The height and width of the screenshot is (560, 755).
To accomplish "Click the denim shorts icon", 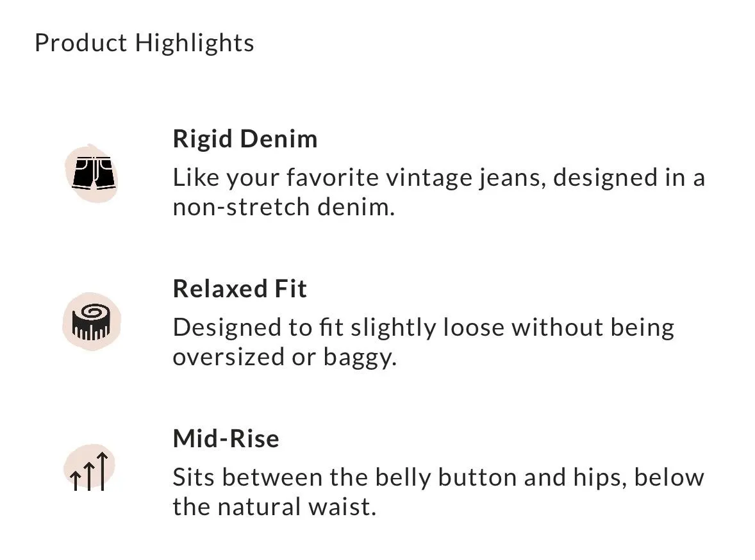I will click(94, 172).
